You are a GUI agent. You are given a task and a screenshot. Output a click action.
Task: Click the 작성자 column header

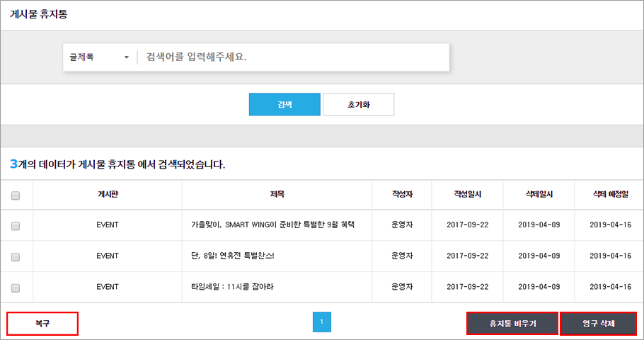[402, 195]
